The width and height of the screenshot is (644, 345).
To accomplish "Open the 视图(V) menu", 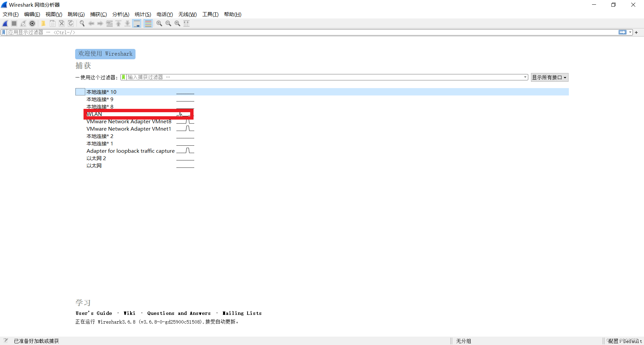I will pyautogui.click(x=54, y=14).
